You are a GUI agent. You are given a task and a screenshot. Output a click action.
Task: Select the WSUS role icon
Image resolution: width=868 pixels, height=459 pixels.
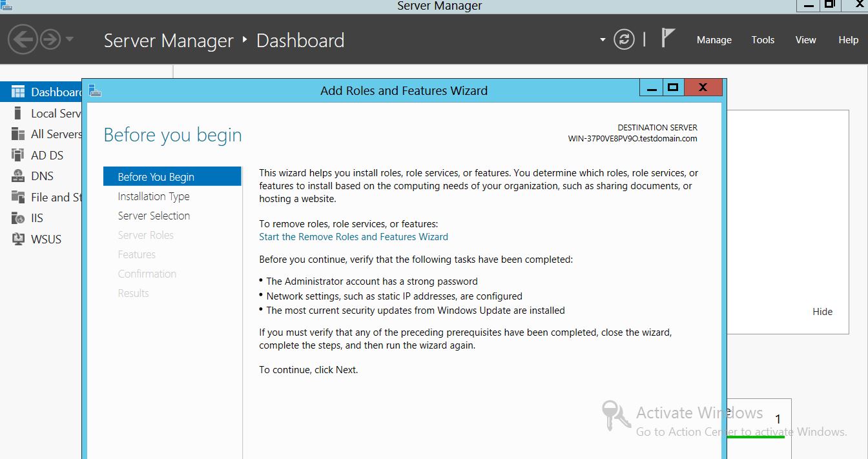click(x=18, y=239)
